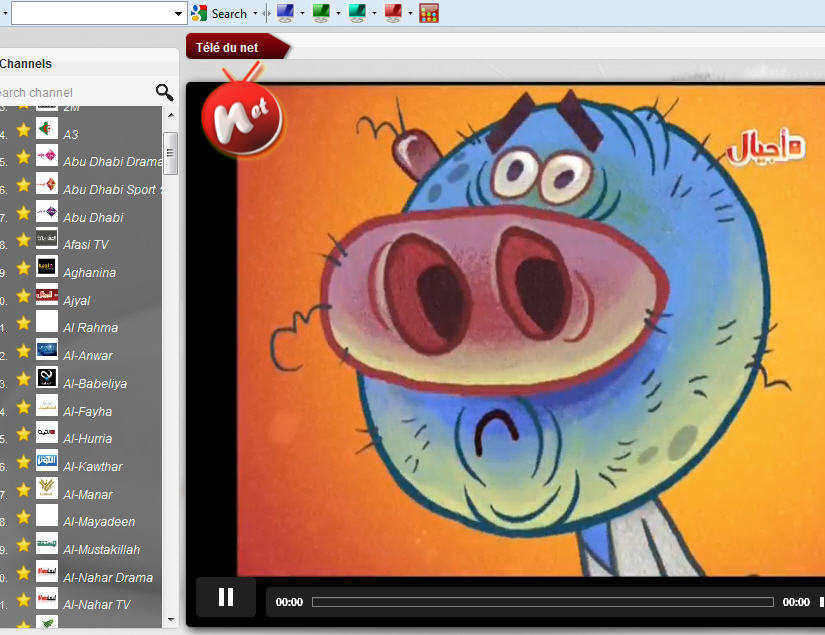Screen dimensions: 825x635
Task: Click the Channels panel heading
Action: coord(26,64)
